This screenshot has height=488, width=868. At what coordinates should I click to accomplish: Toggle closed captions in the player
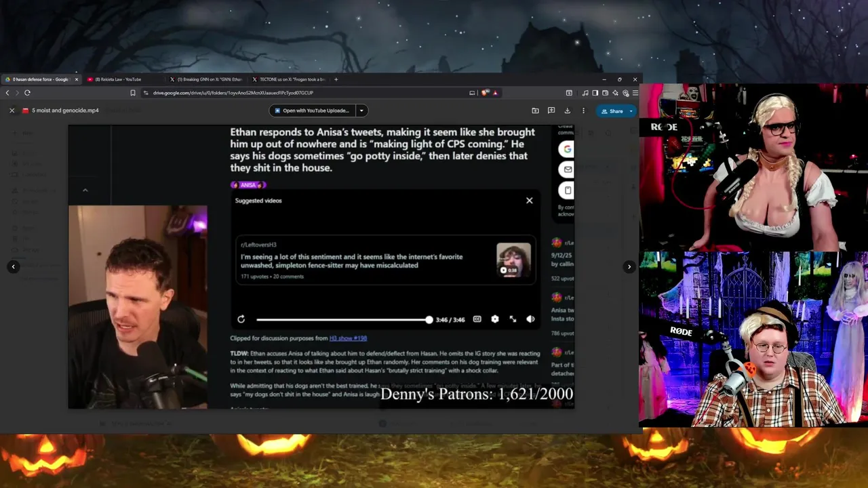click(x=477, y=319)
